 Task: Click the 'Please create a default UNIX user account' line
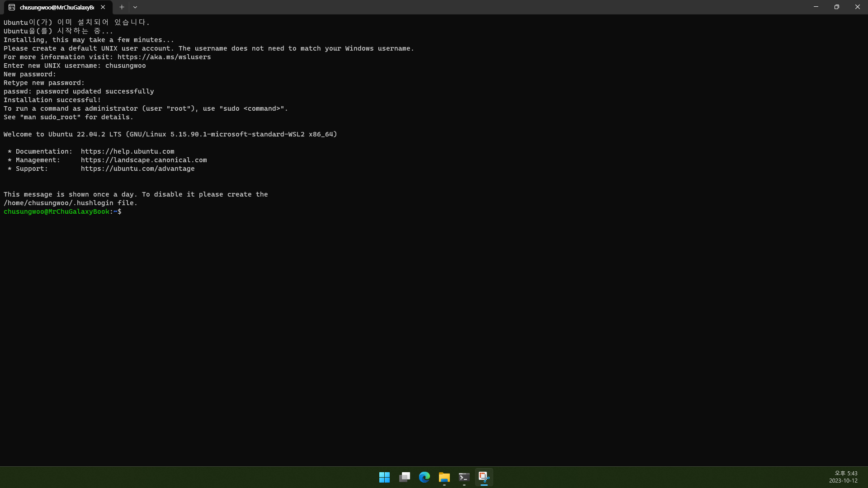209,48
